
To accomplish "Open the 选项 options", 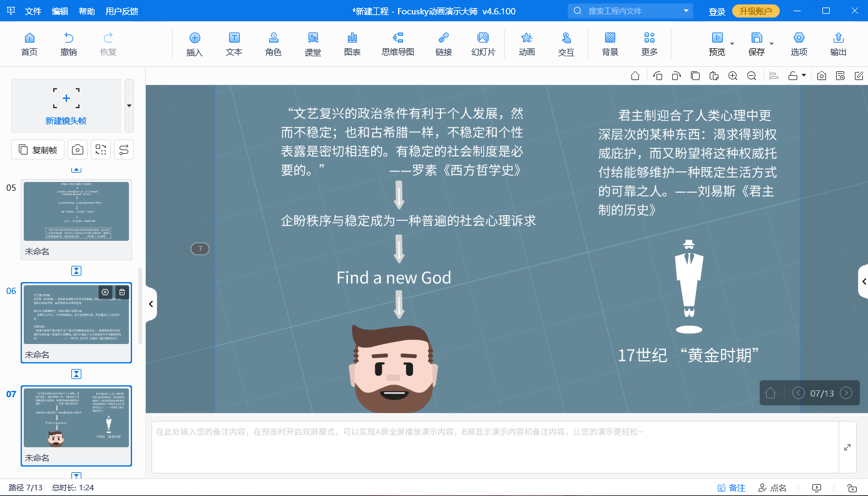I will tap(799, 44).
